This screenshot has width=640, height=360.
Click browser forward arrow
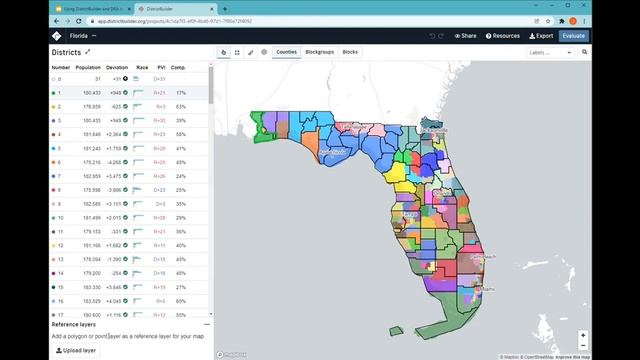(67, 21)
